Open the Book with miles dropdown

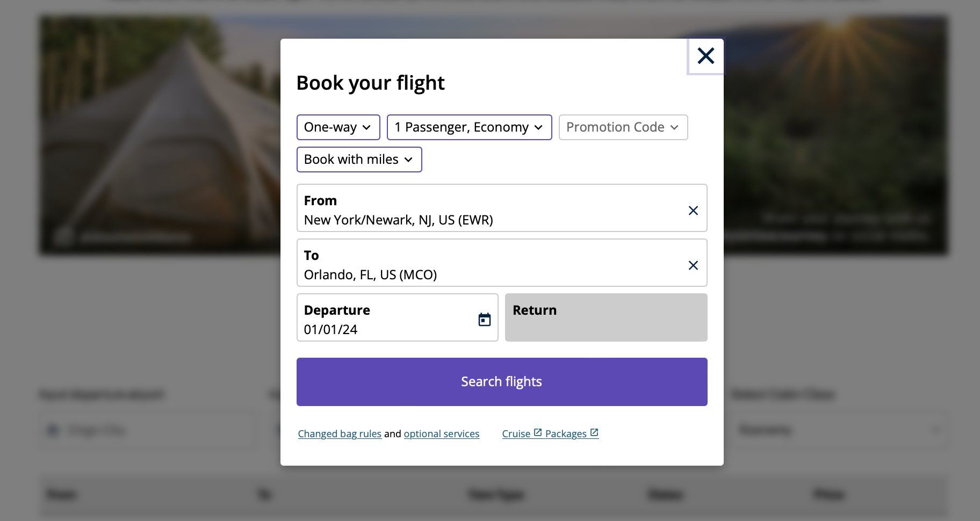[359, 160]
